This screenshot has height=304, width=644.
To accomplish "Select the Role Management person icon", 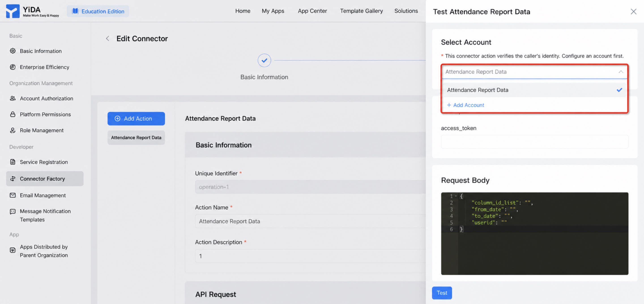I will pos(13,130).
